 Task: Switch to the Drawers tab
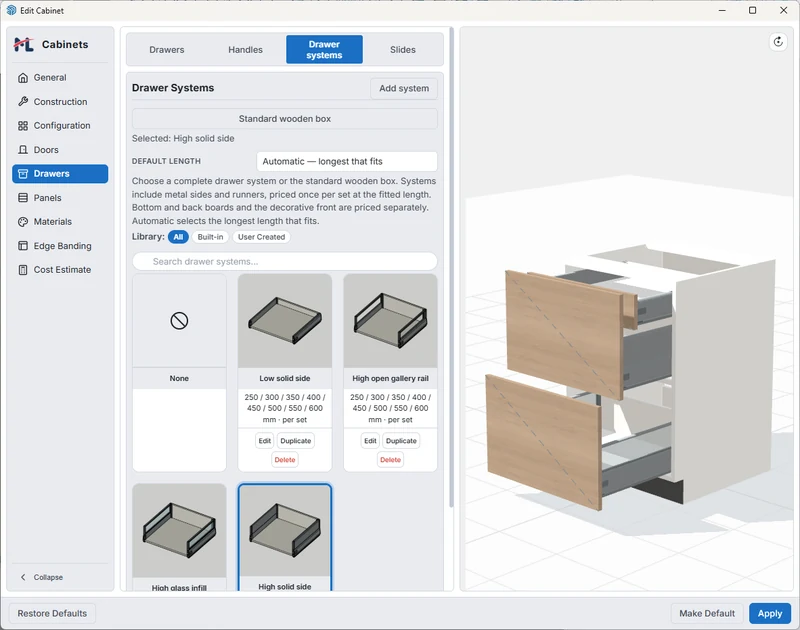point(167,49)
